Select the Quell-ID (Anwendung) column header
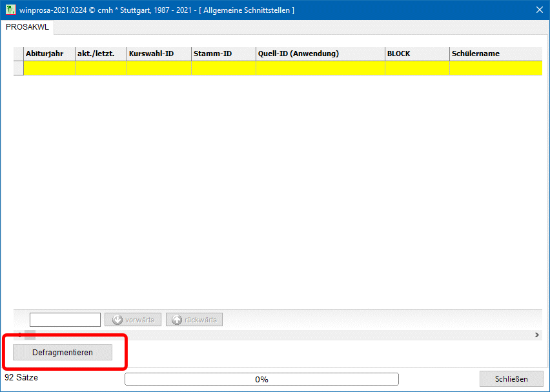 [x=320, y=54]
